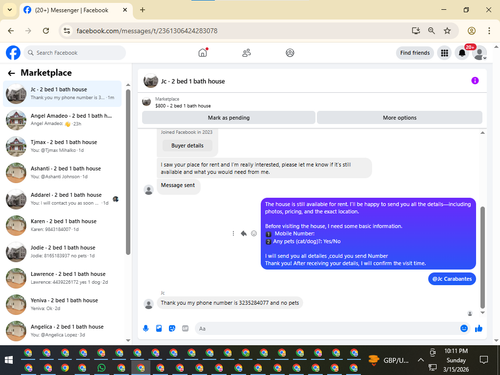Reload the page
This screenshot has width=500, height=375.
[46, 31]
